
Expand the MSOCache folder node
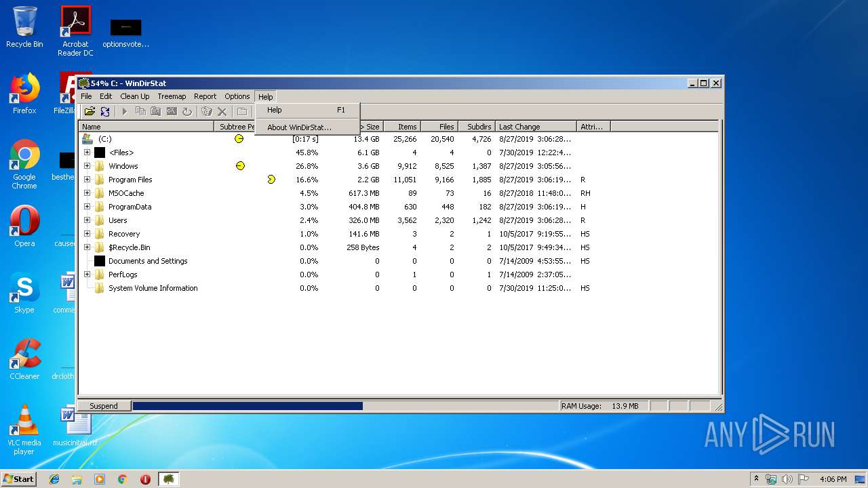(87, 193)
